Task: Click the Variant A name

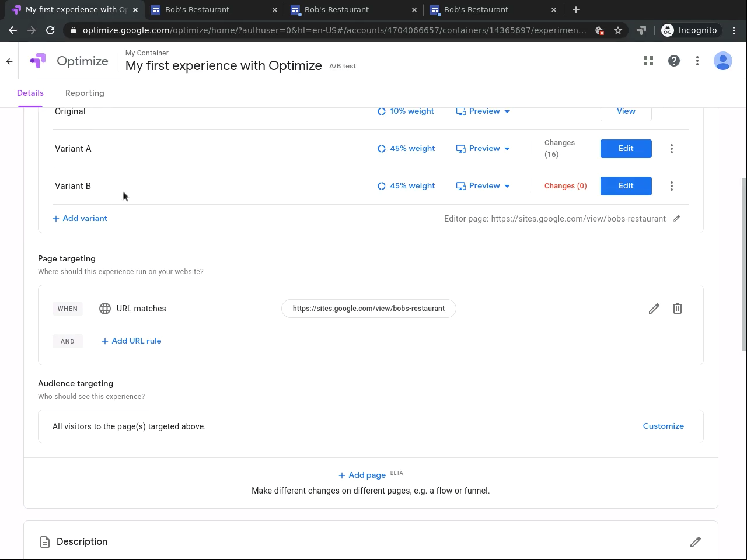Action: click(73, 149)
